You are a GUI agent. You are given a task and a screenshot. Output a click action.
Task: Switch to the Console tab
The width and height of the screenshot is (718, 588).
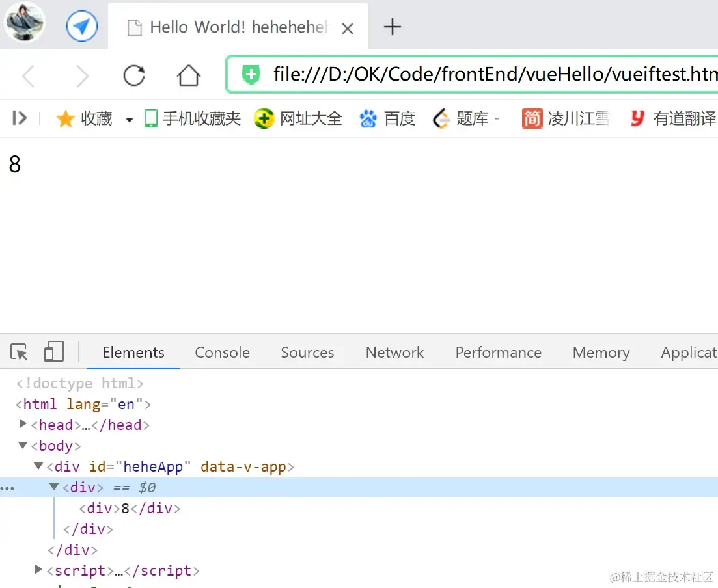pyautogui.click(x=222, y=353)
